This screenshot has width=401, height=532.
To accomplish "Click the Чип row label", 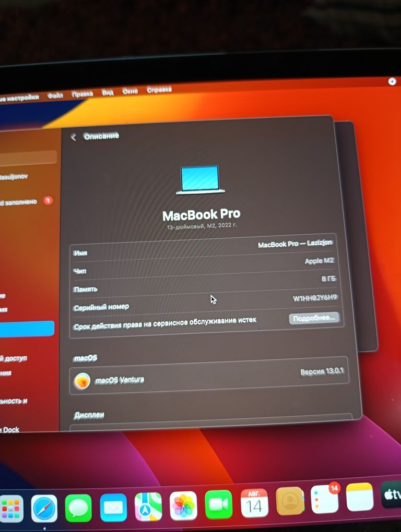I will pos(80,271).
